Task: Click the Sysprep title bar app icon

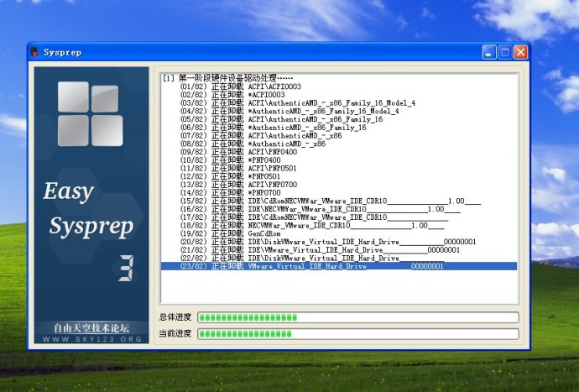Action: point(34,52)
